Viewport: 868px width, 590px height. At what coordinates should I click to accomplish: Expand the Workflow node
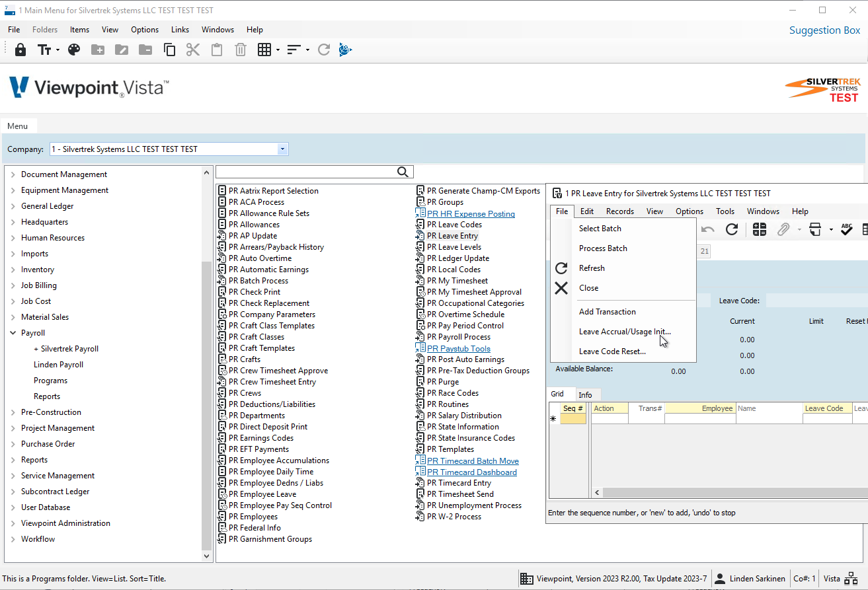pos(13,539)
